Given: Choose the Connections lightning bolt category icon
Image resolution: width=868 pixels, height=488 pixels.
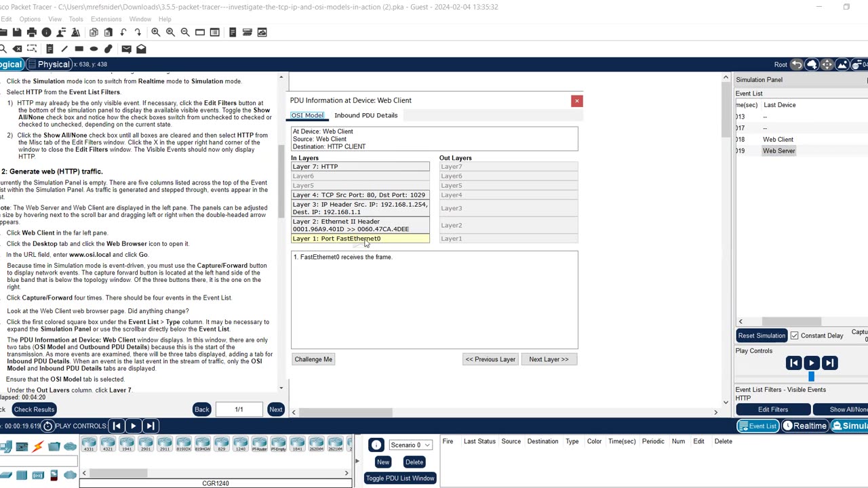Looking at the screenshot, I should coord(38,446).
